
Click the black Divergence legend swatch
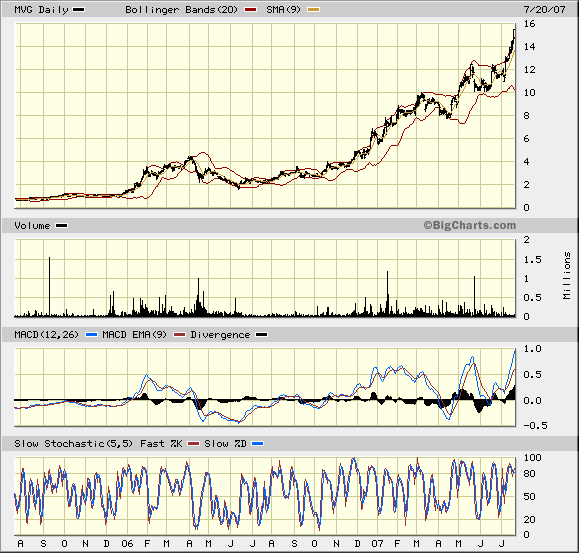point(262,335)
